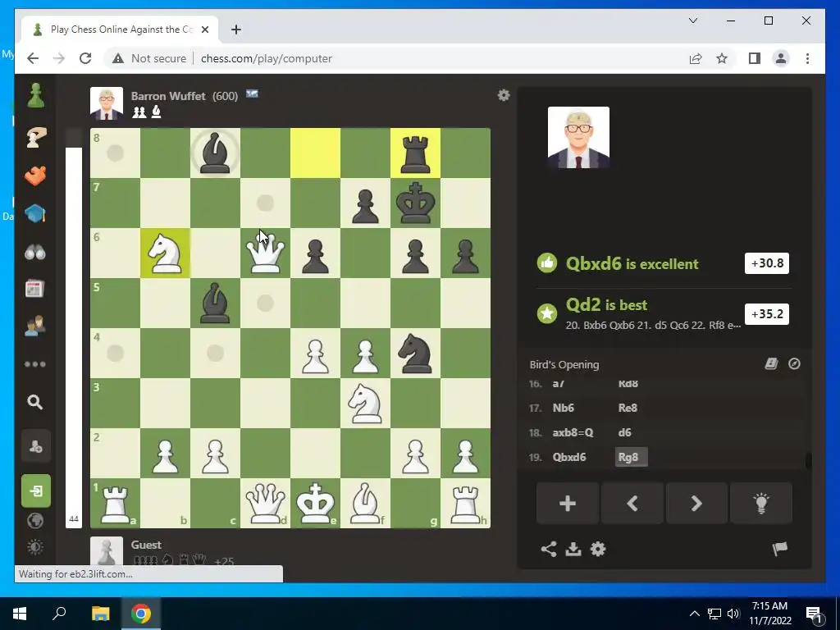Open the opening book icon beside Bird's Opening
Screen dimensions: 840x630
tap(771, 363)
